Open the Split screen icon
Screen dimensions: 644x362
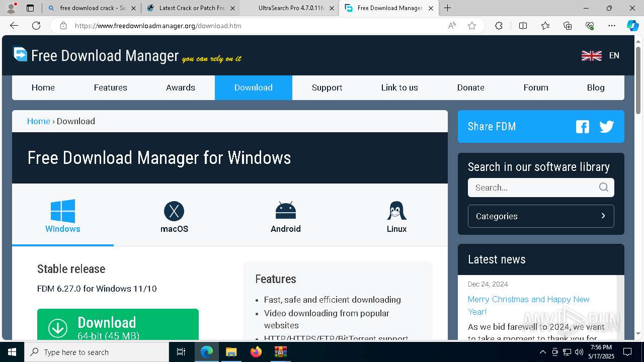point(523,26)
